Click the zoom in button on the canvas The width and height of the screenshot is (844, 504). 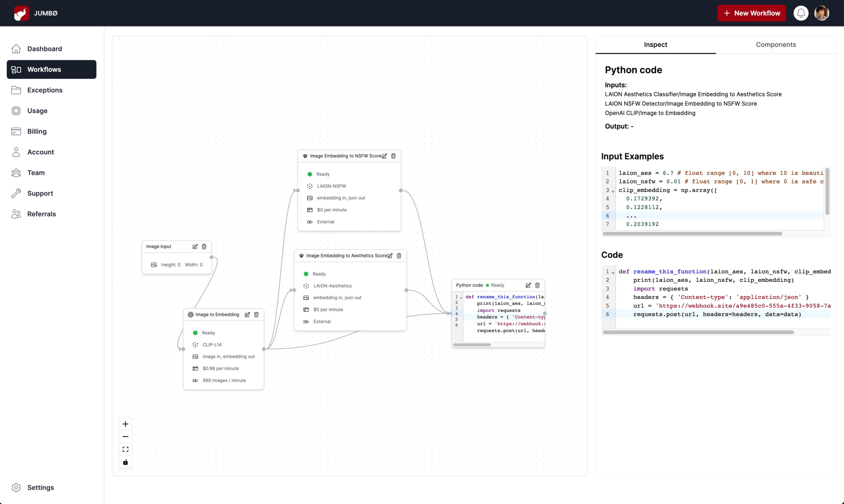125,424
